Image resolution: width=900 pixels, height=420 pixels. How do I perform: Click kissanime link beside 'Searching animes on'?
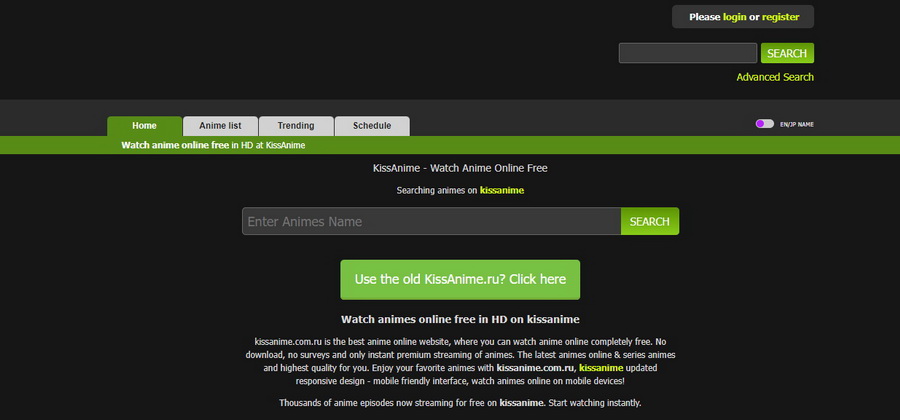(502, 190)
